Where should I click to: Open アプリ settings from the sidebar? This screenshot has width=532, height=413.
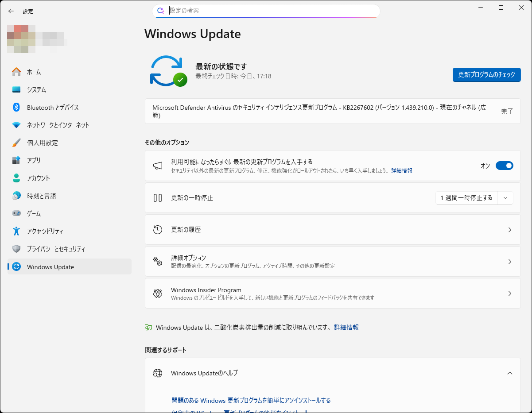[x=33, y=160]
